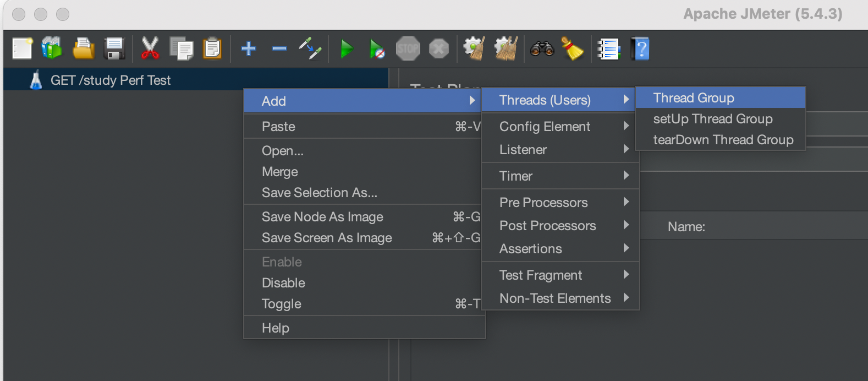The image size is (868, 381).
Task: Click the test plan flask icon
Action: (x=36, y=80)
